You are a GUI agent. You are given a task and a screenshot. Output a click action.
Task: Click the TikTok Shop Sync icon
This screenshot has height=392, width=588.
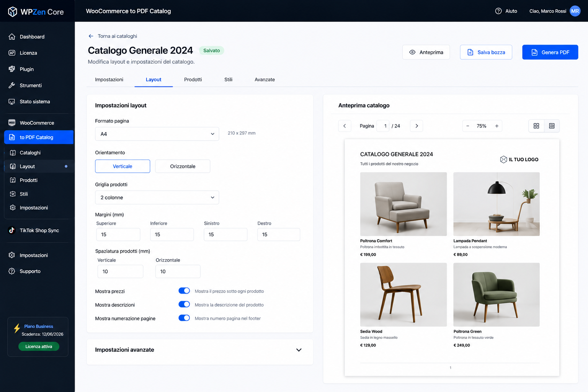pos(12,230)
